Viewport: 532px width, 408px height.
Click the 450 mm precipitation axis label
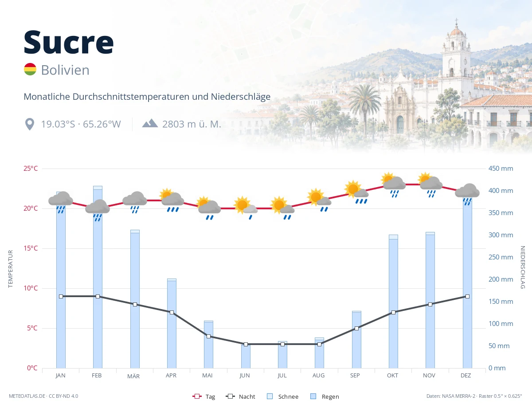tap(501, 169)
